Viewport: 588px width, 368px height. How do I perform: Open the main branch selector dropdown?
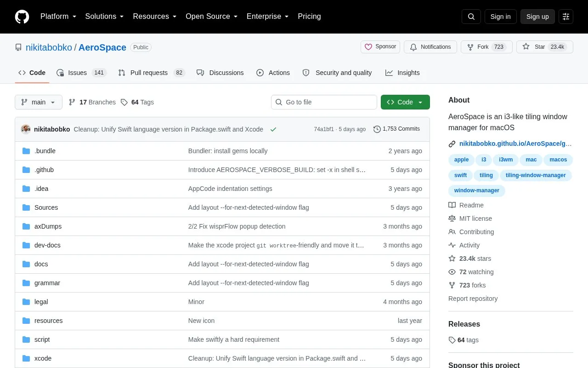tap(39, 102)
